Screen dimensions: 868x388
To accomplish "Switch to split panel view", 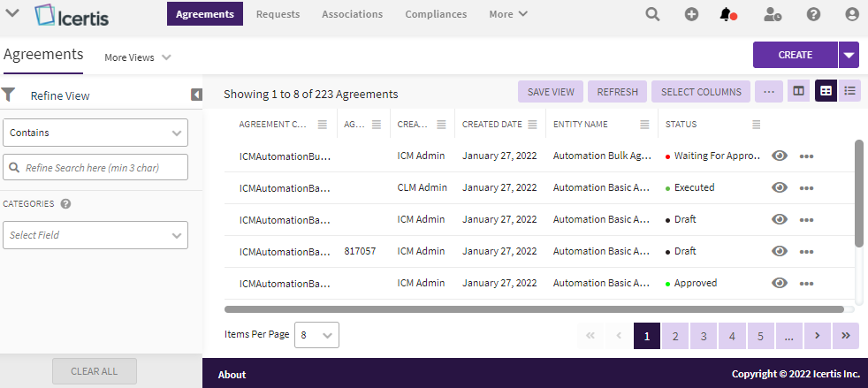I will (x=798, y=91).
